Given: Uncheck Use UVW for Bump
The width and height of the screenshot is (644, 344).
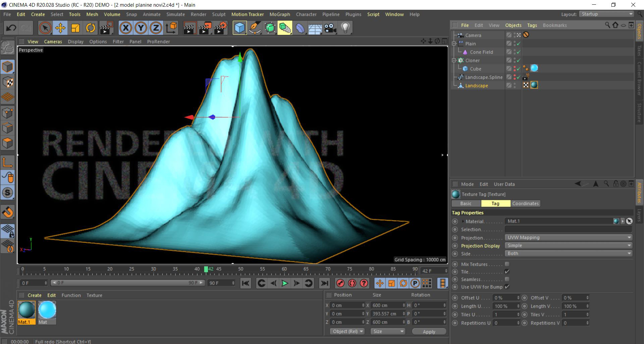Looking at the screenshot, I should coord(507,287).
